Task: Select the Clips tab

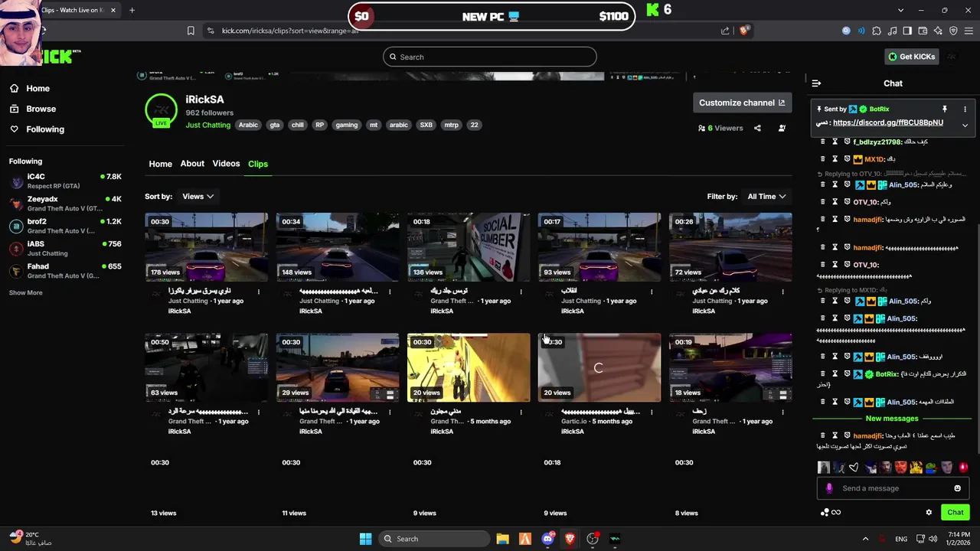Action: point(258,164)
